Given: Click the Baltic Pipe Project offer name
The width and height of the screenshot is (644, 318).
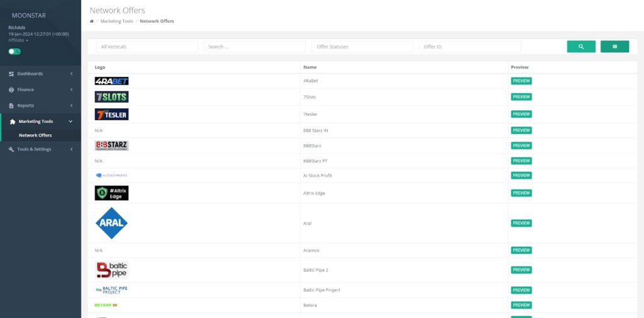Looking at the screenshot, I should (x=321, y=290).
